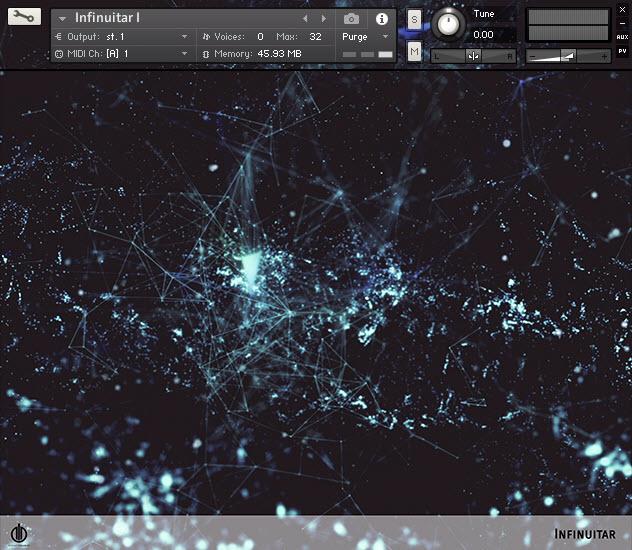
Task: Decrease volume with the minus sign
Action: point(533,56)
